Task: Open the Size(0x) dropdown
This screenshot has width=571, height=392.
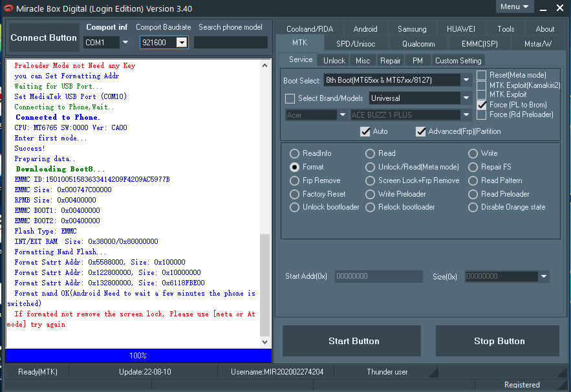Action: 544,276
